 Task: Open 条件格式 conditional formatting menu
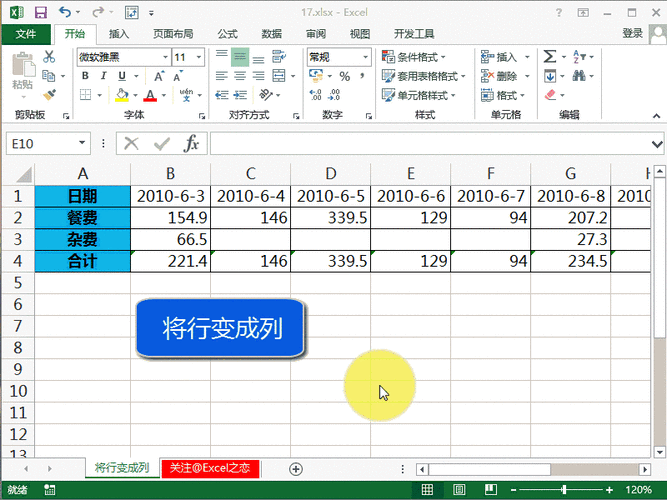click(x=413, y=57)
